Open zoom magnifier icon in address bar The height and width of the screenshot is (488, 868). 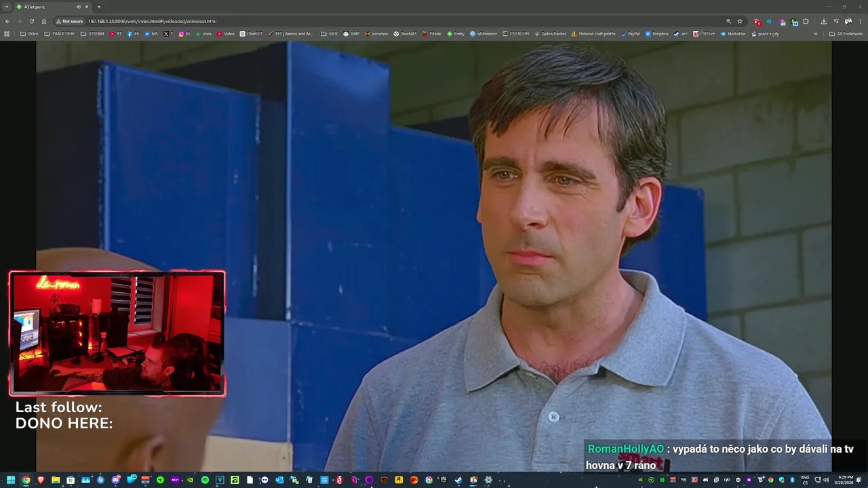pyautogui.click(x=729, y=21)
